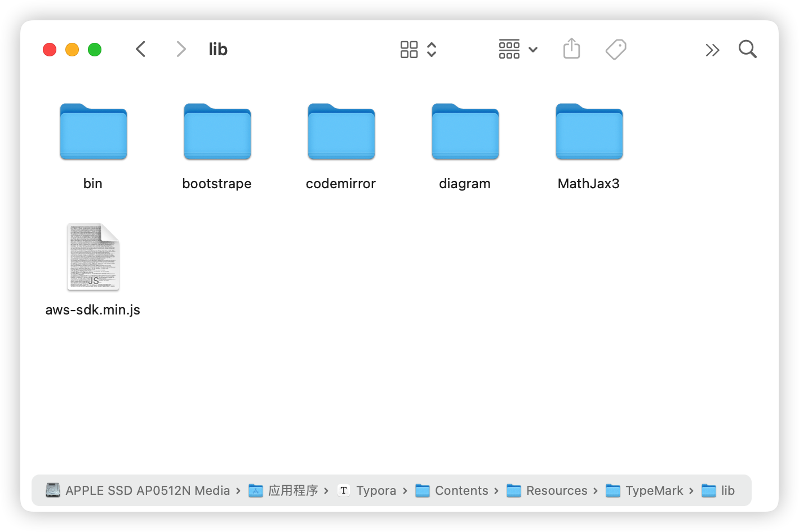Open search with the magnifier icon
This screenshot has width=799, height=532.
[x=748, y=49]
